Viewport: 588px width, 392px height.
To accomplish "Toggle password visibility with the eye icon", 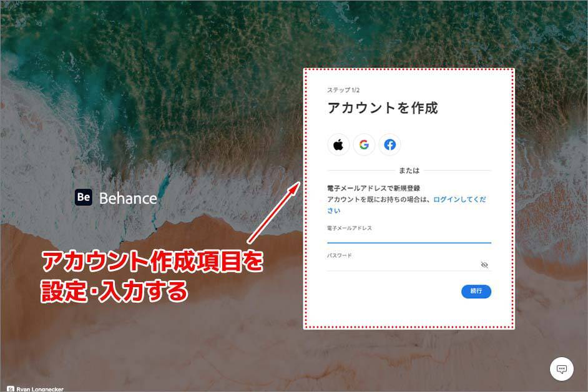I will [484, 265].
